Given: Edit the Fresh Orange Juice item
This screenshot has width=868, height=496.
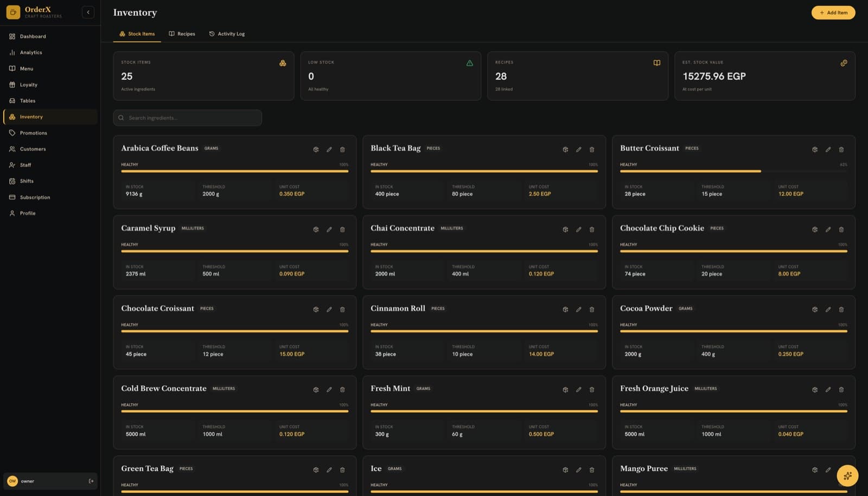Looking at the screenshot, I should tap(828, 390).
